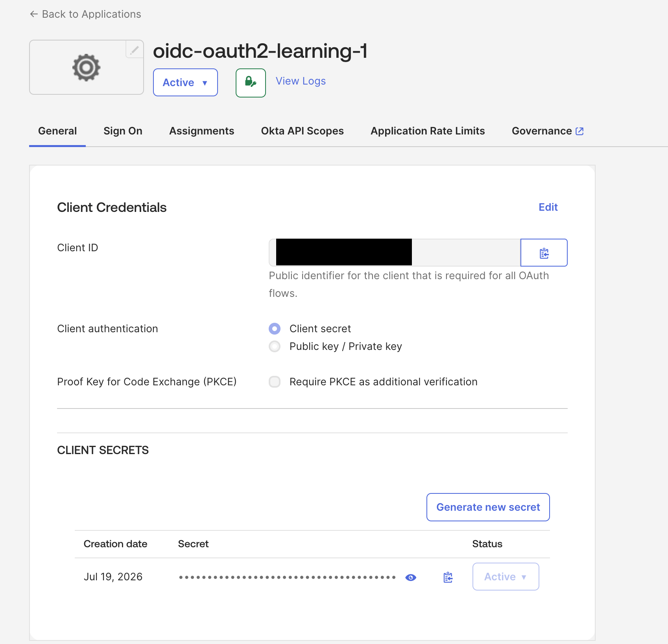Image resolution: width=668 pixels, height=644 pixels.
Task: Click the back arrow icon
Action: pyautogui.click(x=34, y=14)
